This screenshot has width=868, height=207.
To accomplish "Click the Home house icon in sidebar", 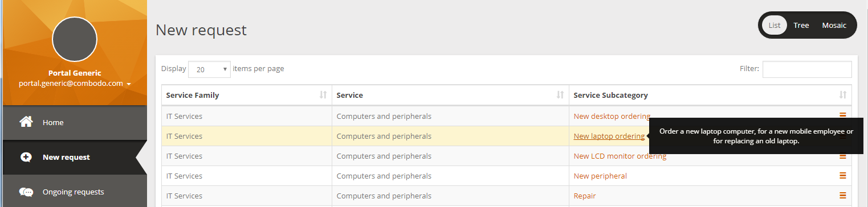I will click(x=26, y=122).
